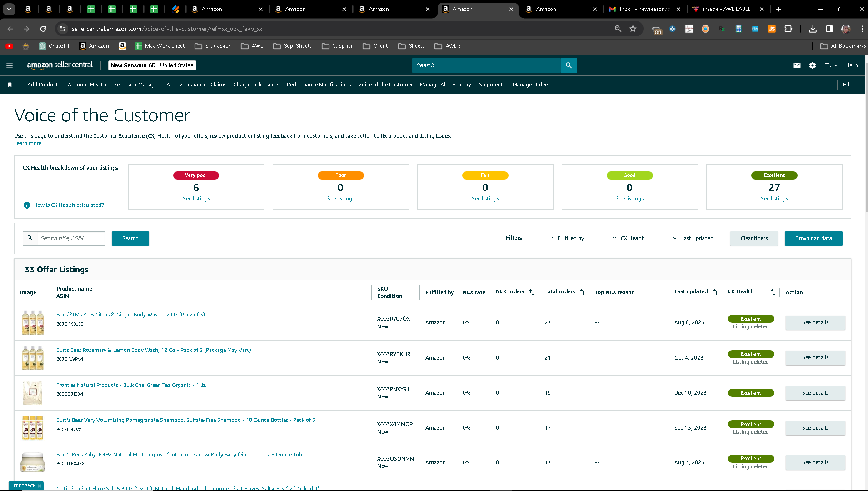Image resolution: width=868 pixels, height=491 pixels.
Task: Sort by NCX orders column arrows
Action: coord(532,292)
